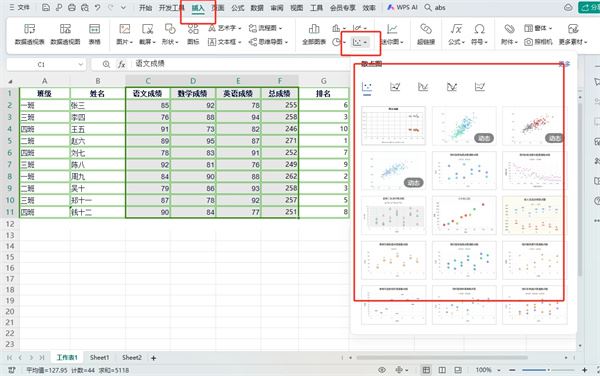Open the WordArt (艺术字) dropdown

point(225,28)
